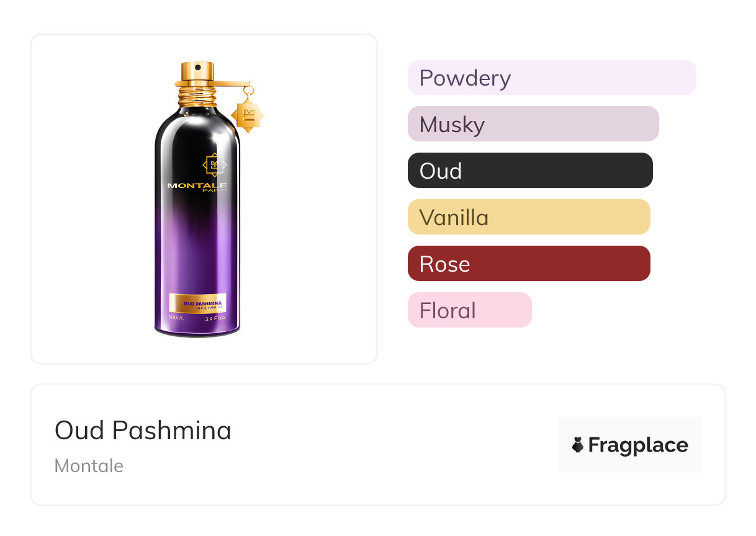The height and width of the screenshot is (536, 756).
Task: Pick the dark red Rose accord bar
Action: [528, 264]
